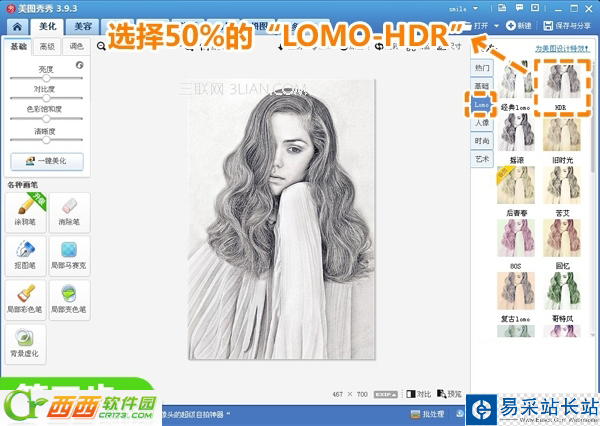Screen dimensions: 600x426
Task: Click the EXIF info badge
Action: (386, 394)
